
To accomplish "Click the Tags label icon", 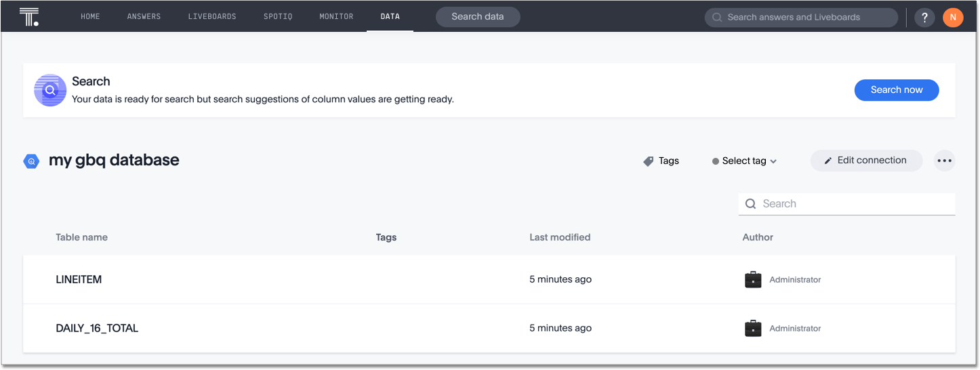I will coord(649,161).
